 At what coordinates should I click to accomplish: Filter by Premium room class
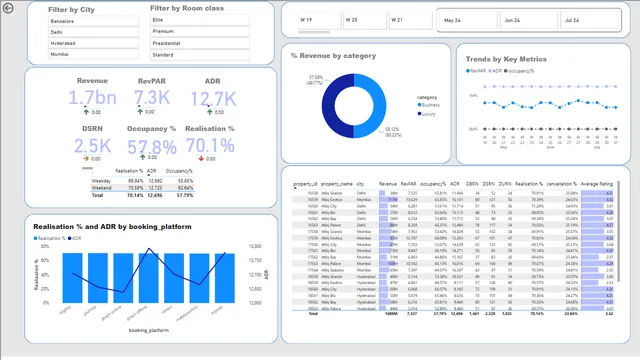point(200,31)
